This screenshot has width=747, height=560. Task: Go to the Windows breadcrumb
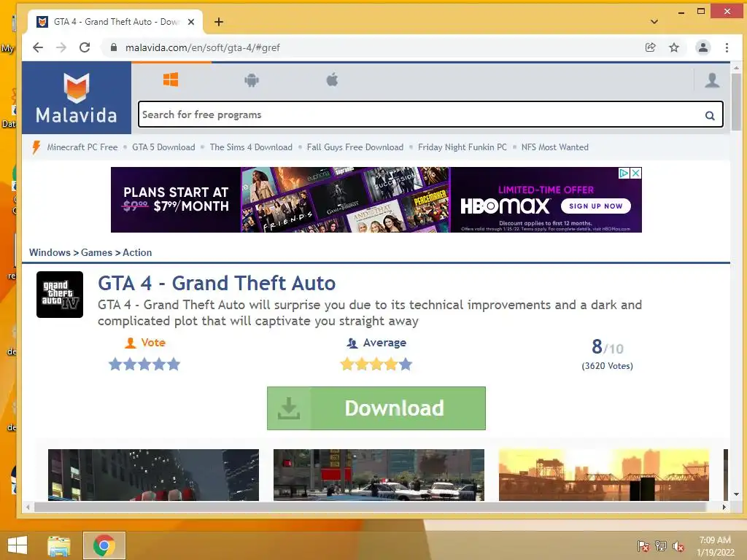[x=50, y=252]
